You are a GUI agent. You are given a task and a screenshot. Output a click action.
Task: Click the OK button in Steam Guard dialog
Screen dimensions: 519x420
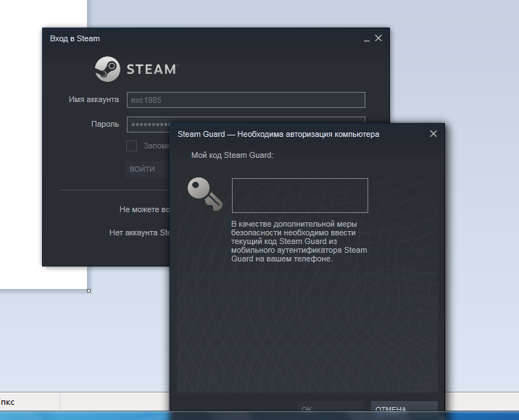click(x=331, y=407)
